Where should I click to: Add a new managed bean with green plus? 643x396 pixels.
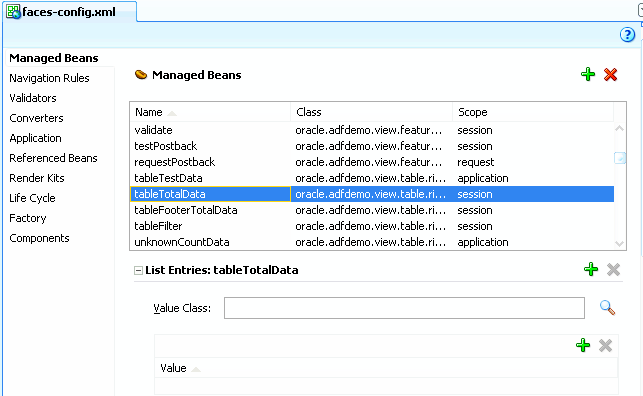click(x=588, y=74)
